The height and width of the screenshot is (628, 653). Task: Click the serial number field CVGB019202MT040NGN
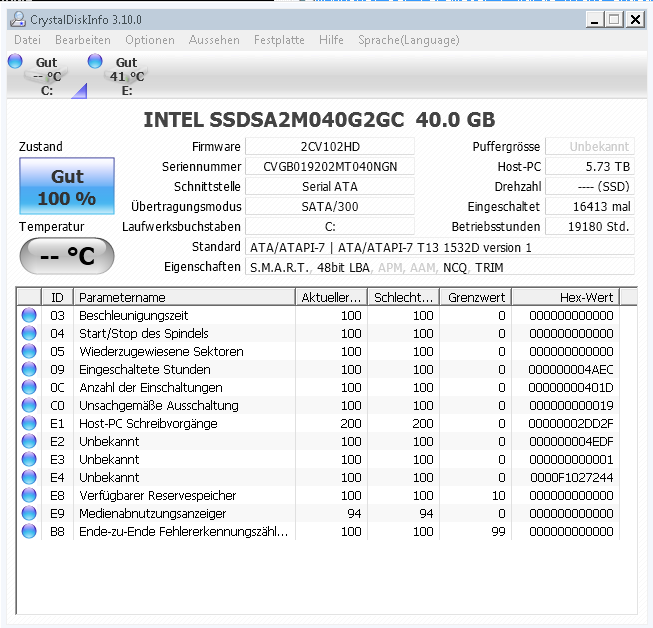click(330, 167)
